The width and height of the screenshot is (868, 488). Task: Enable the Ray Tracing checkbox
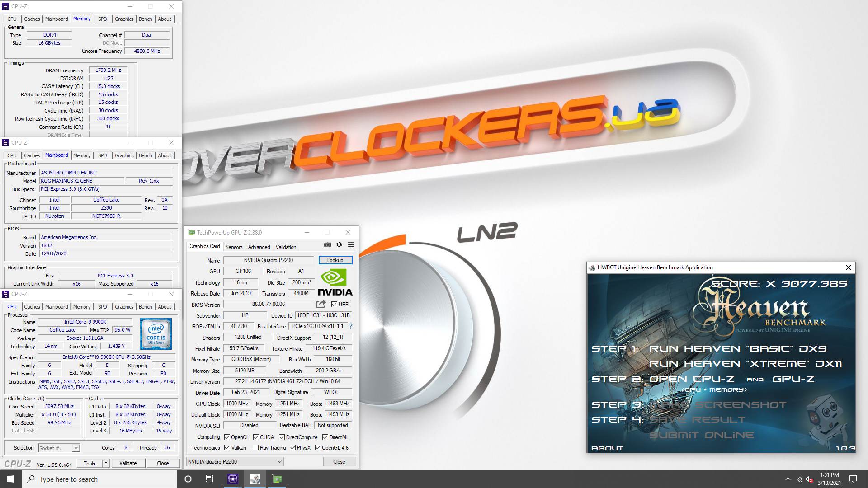point(255,448)
